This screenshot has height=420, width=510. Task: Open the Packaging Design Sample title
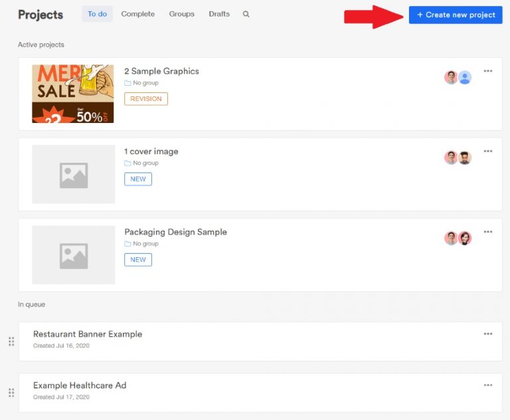pyautogui.click(x=175, y=232)
